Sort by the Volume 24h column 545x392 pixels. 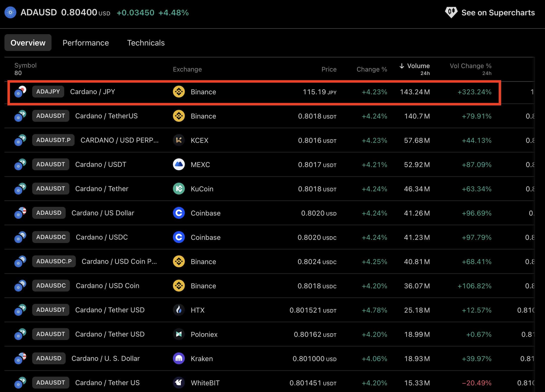pyautogui.click(x=418, y=66)
